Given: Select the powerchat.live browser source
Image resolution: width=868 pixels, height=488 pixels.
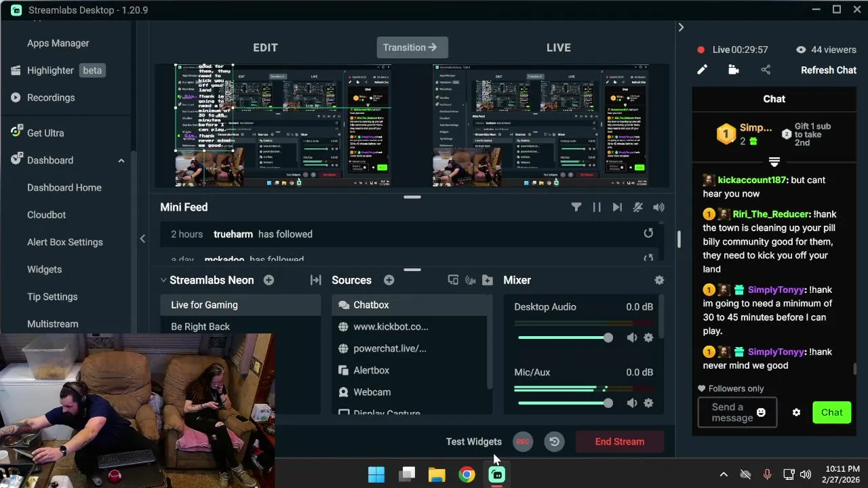Looking at the screenshot, I should point(410,348).
